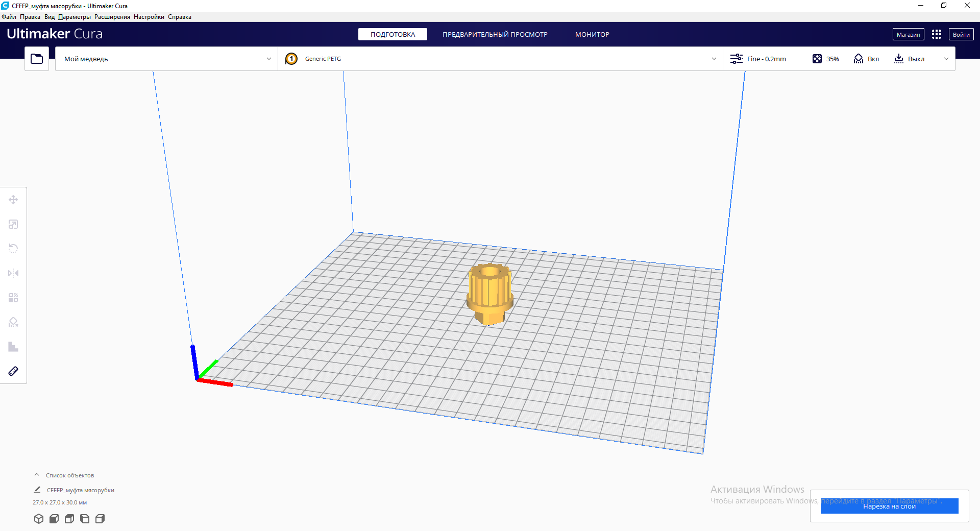Minimize the Ultimaker Cura window
Screen dimensions: 980x531
921,6
